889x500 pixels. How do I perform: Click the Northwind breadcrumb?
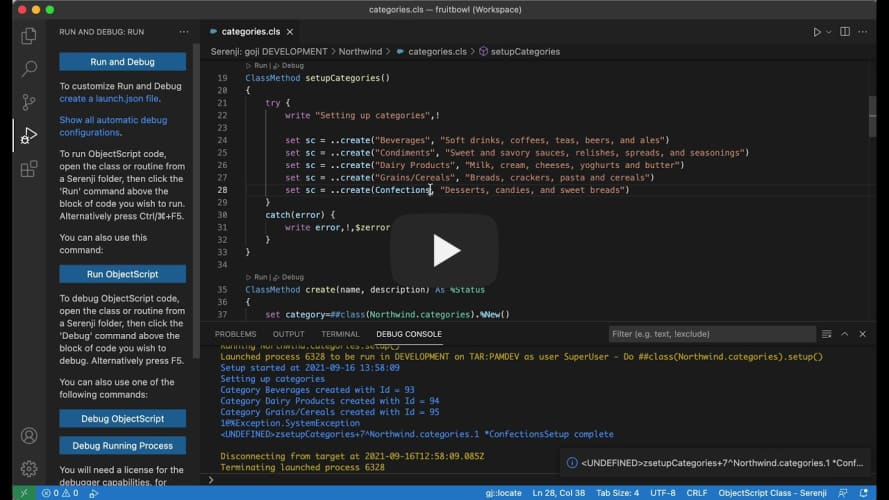point(360,52)
